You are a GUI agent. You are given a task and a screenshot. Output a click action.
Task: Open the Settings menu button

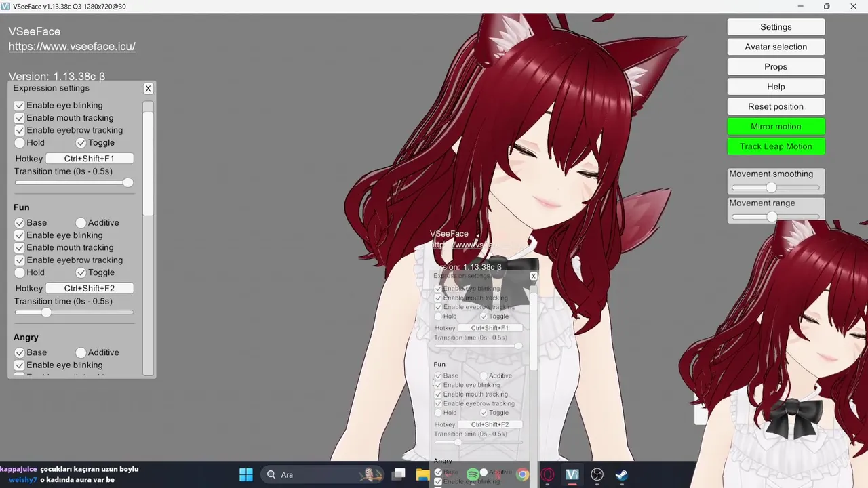click(776, 27)
